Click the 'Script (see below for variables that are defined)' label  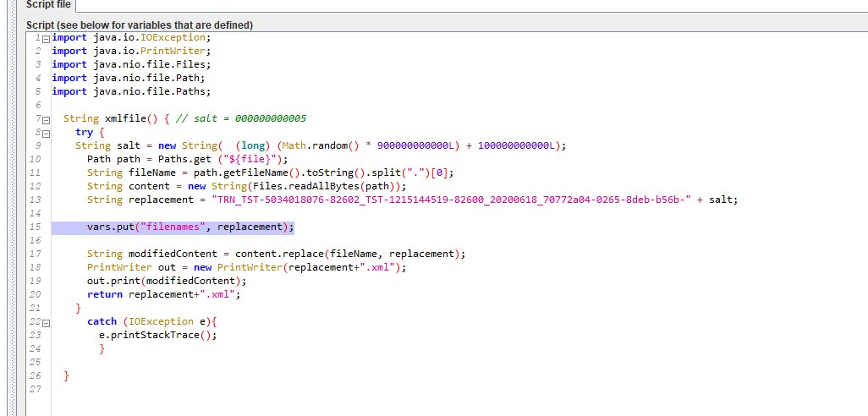click(140, 25)
